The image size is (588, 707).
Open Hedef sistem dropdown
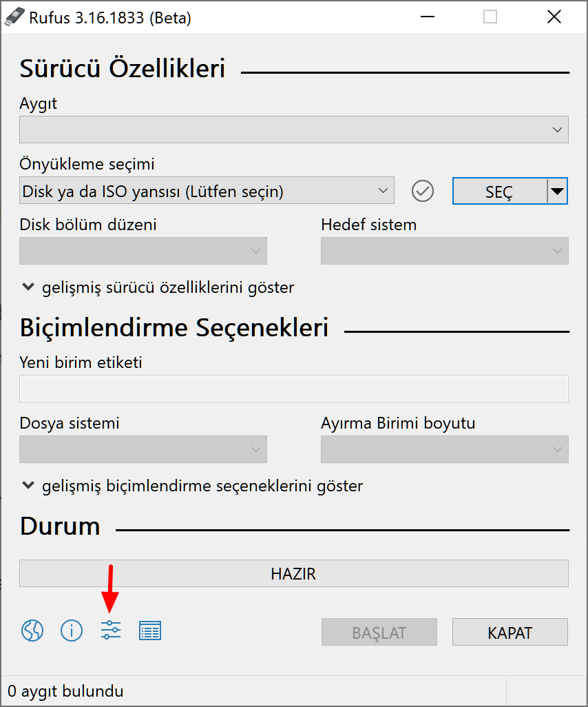[x=445, y=251]
